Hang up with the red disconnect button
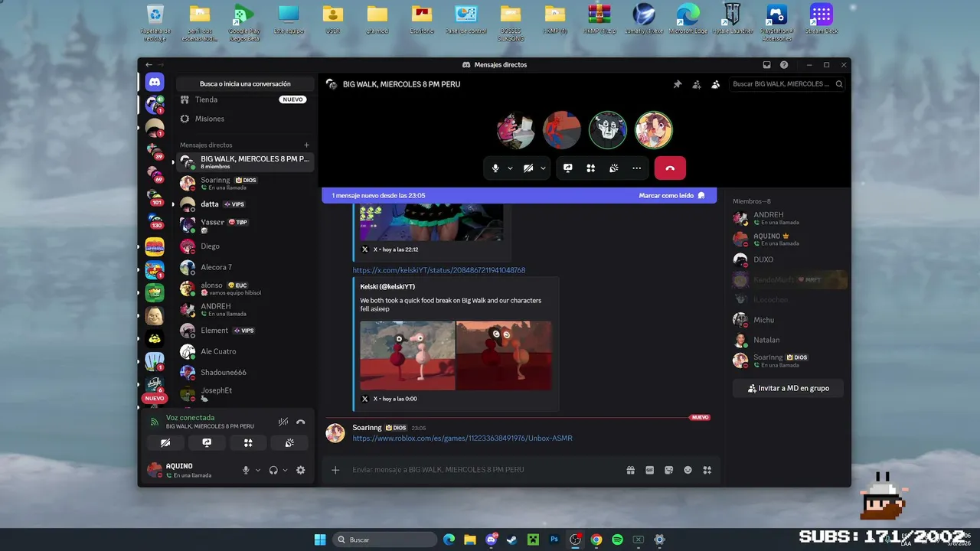This screenshot has height=551, width=980. [x=670, y=168]
